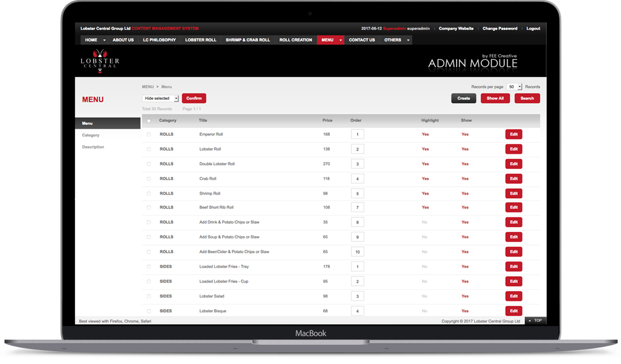Select the Lobster Bisque row checkbox

(149, 311)
